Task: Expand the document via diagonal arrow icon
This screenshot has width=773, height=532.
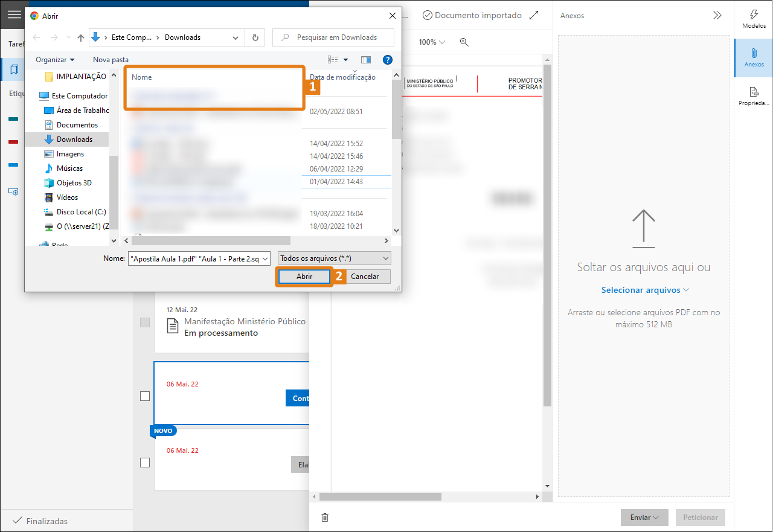Action: coord(534,15)
